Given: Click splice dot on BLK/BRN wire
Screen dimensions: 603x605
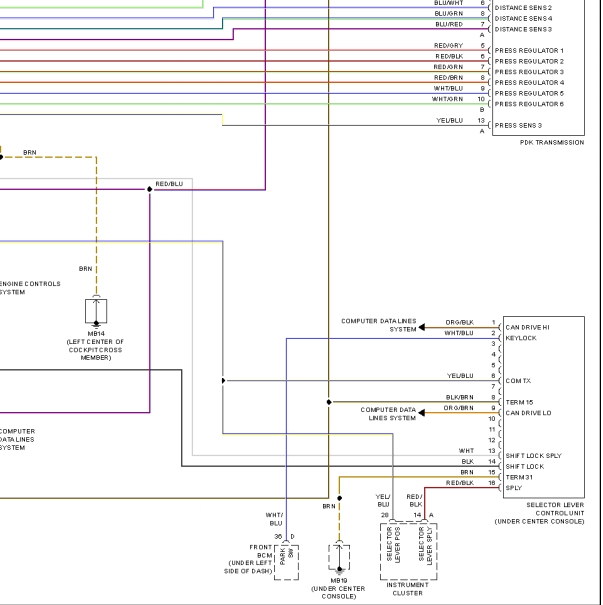Looking at the screenshot, I should point(329,402).
